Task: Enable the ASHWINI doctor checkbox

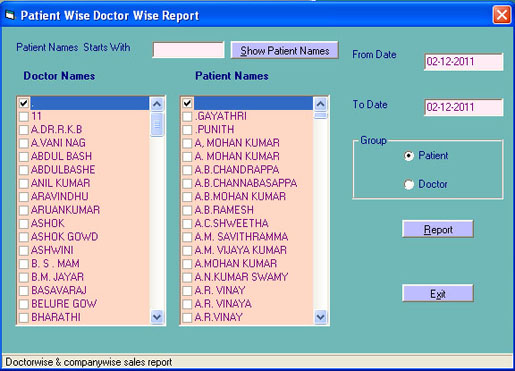Action: point(24,250)
